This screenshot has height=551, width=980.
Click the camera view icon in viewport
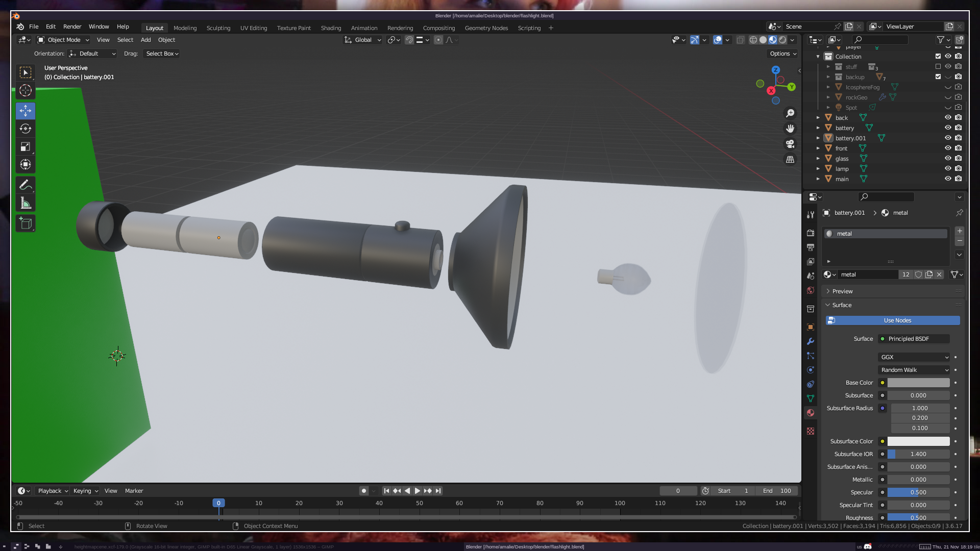pos(790,144)
